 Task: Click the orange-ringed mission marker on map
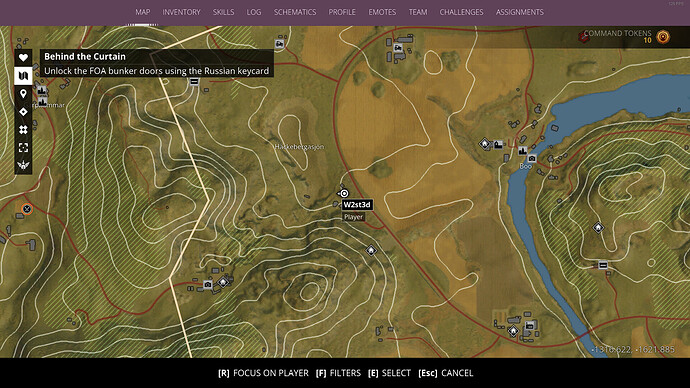[27, 209]
